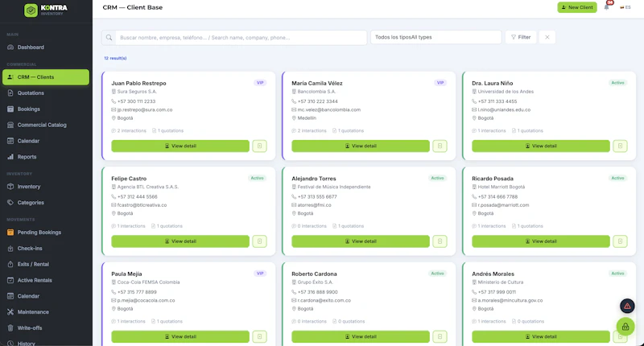The width and height of the screenshot is (644, 346).
Task: Click Grupo Éxito S.A. company text
Action: tap(316, 282)
